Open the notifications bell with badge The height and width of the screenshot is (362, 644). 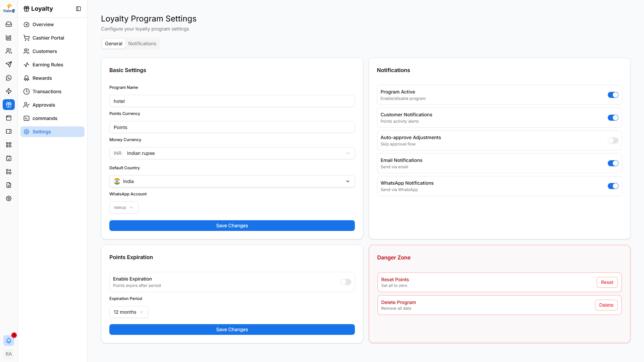click(9, 340)
